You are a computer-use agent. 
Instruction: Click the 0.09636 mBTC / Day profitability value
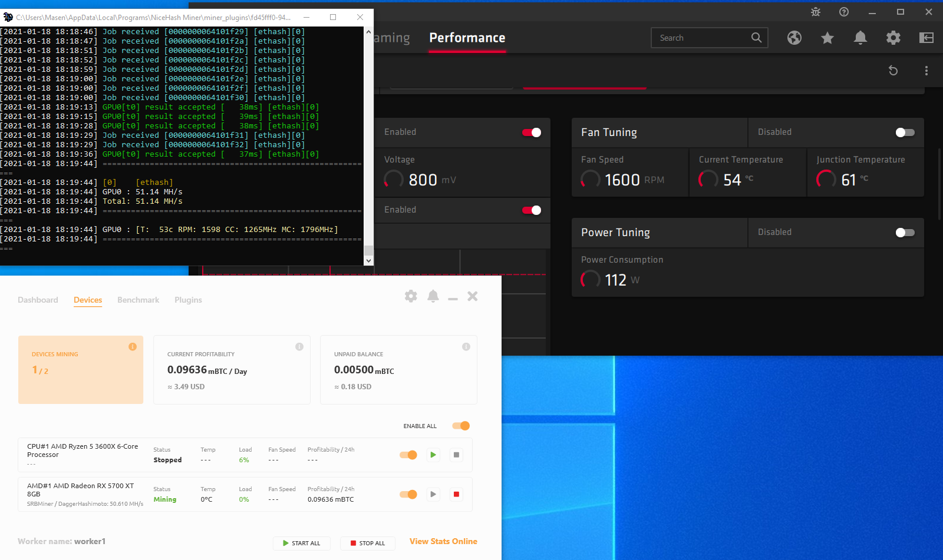[207, 370]
